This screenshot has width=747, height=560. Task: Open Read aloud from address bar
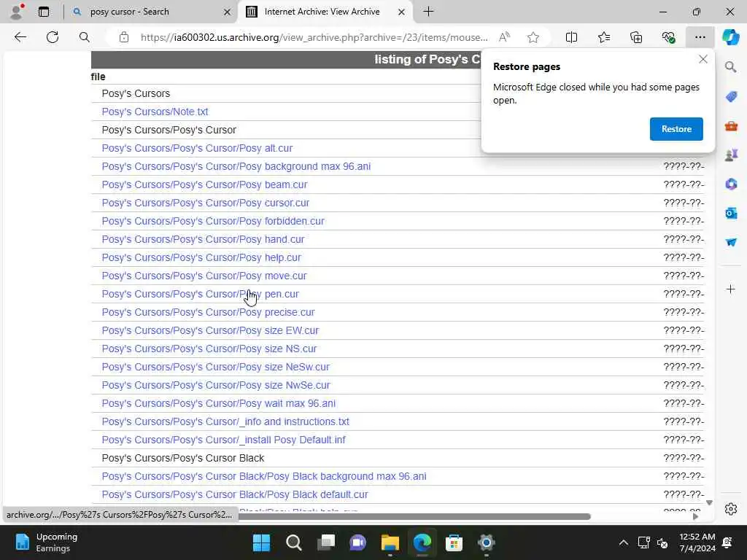(x=504, y=37)
